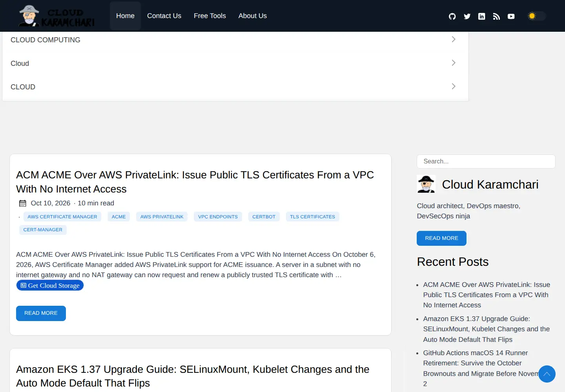The image size is (565, 392).
Task: Select the ACME tag
Action: (x=119, y=217)
